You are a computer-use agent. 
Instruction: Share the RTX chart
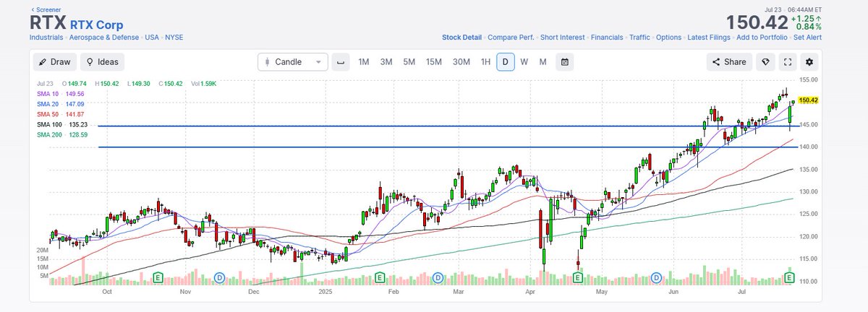(729, 62)
